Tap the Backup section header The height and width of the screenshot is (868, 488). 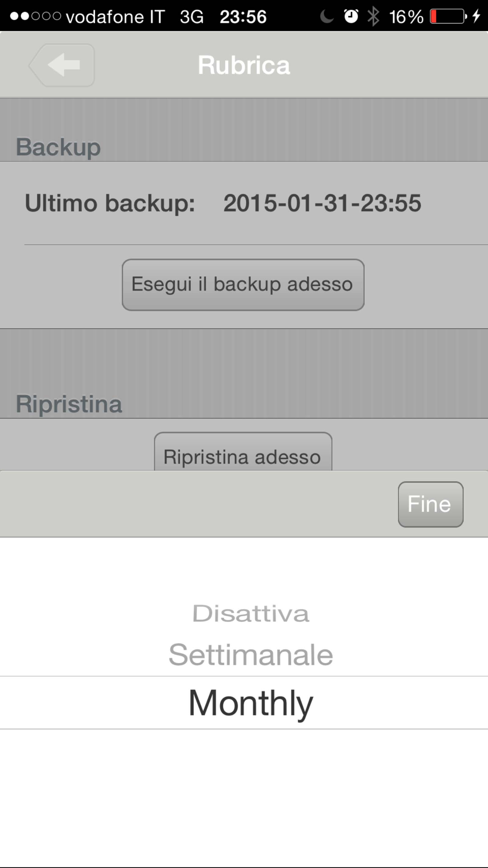(x=58, y=147)
